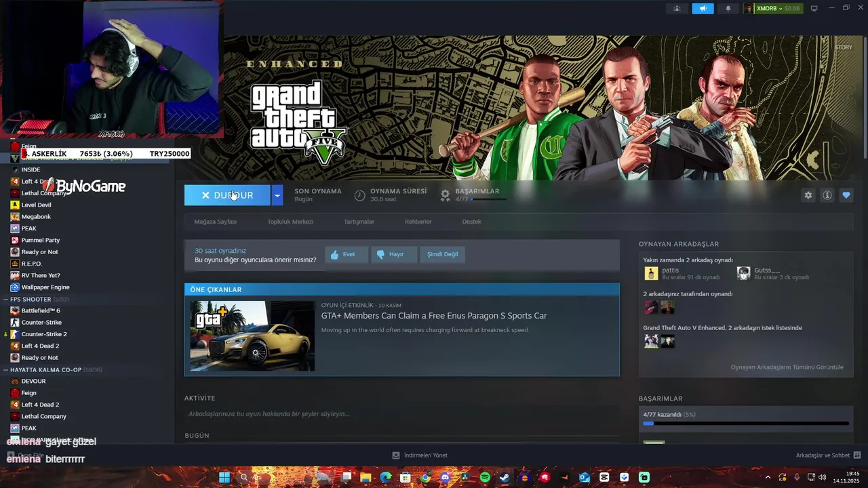Image resolution: width=868 pixels, height=488 pixels.
Task: Click the activity comment input field
Action: point(401,414)
